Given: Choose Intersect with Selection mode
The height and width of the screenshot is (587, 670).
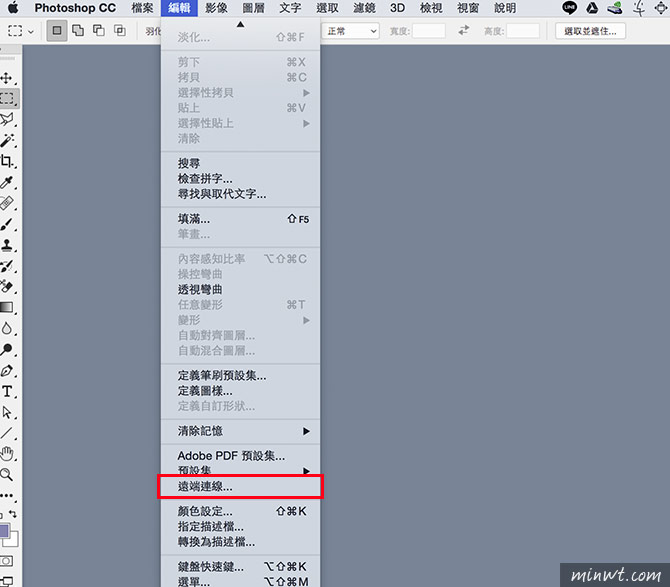Looking at the screenshot, I should tap(120, 30).
